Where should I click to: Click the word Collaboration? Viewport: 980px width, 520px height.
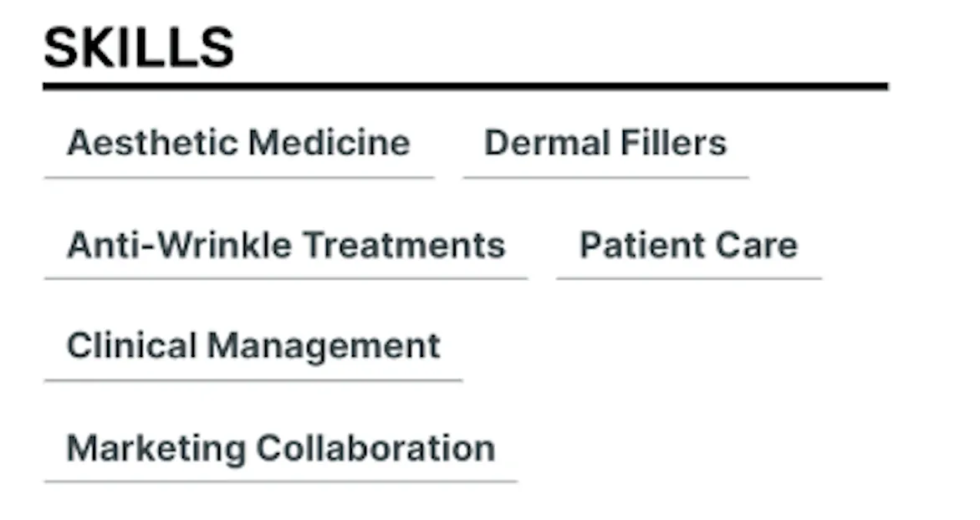coord(376,448)
